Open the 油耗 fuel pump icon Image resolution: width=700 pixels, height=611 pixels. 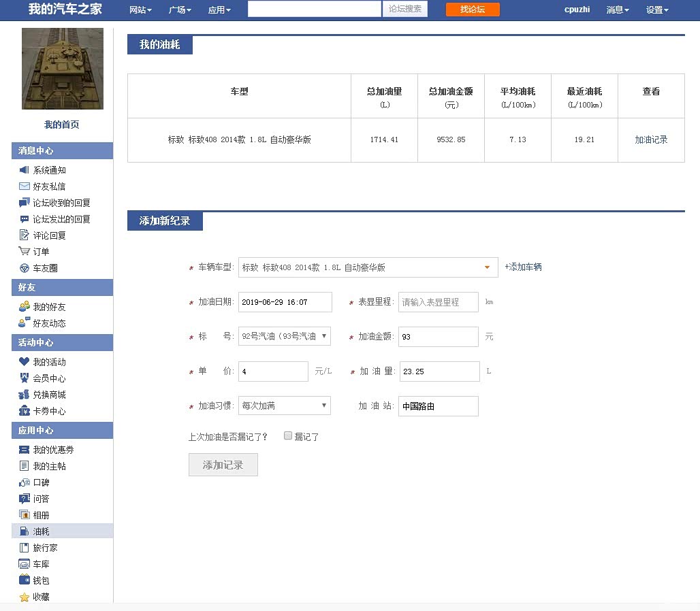[24, 531]
